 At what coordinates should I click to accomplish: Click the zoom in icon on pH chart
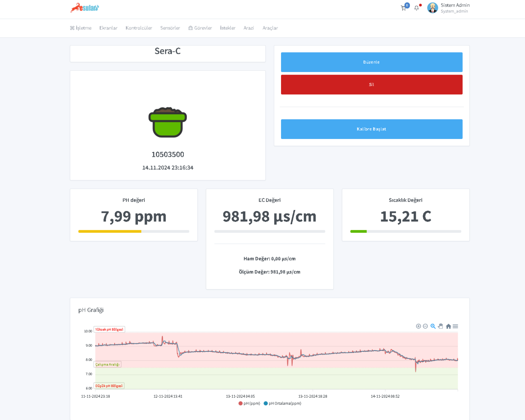(x=418, y=326)
